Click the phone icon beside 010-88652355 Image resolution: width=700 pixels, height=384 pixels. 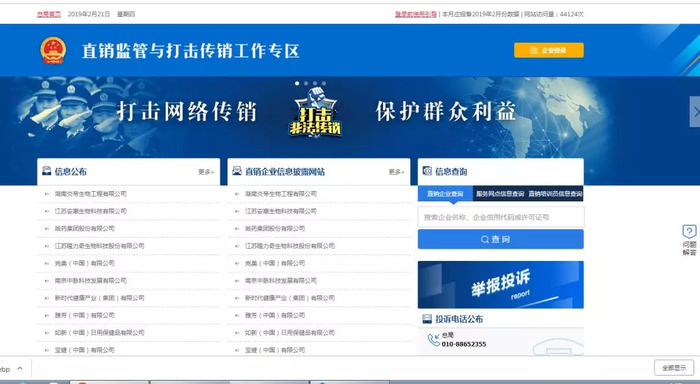tap(433, 340)
